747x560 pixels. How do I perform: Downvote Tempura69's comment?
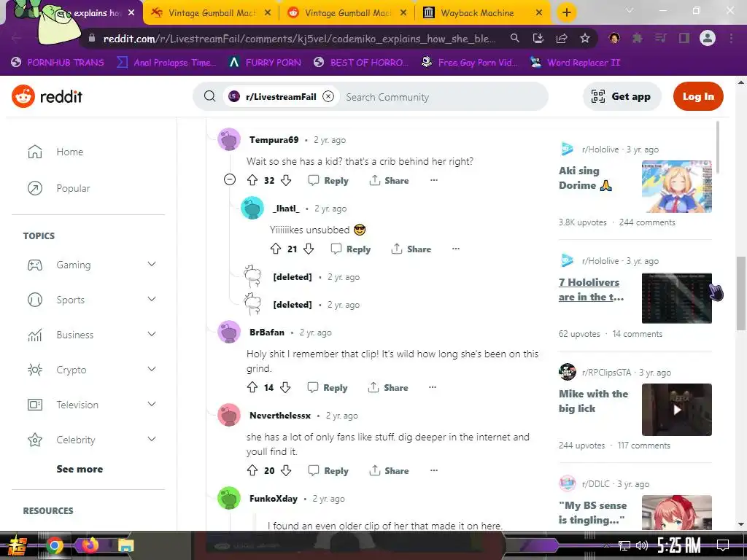[x=286, y=180]
